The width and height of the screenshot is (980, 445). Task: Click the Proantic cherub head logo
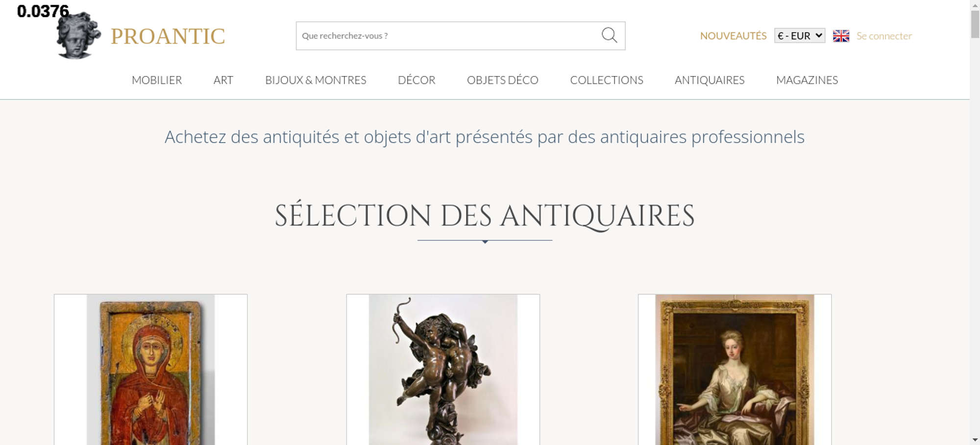pos(78,35)
